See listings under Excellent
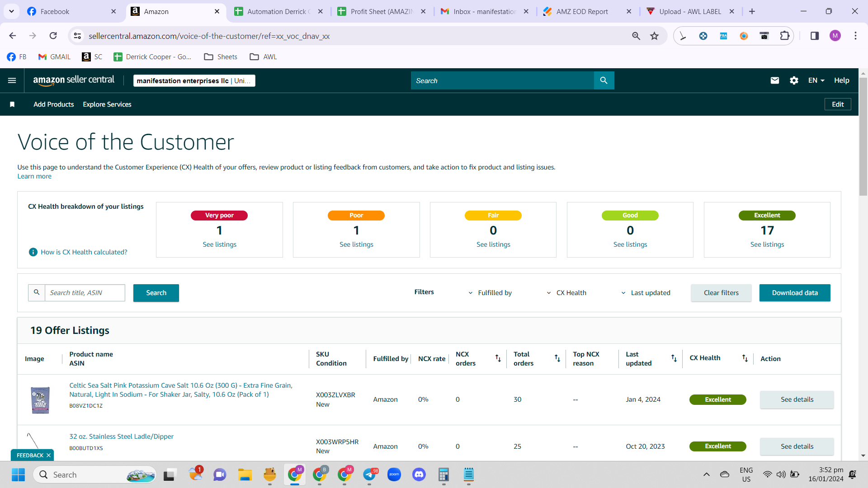The image size is (868, 488). (x=767, y=244)
